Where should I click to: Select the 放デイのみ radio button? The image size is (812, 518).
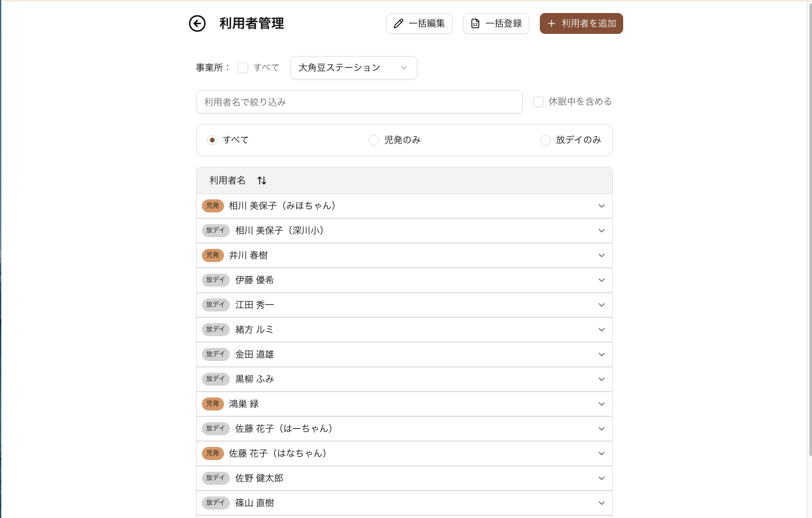[x=546, y=140]
